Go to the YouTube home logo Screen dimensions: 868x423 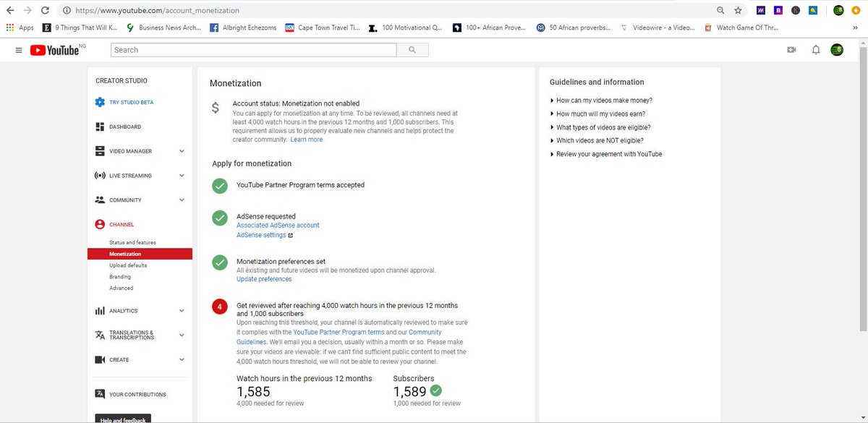tap(54, 50)
